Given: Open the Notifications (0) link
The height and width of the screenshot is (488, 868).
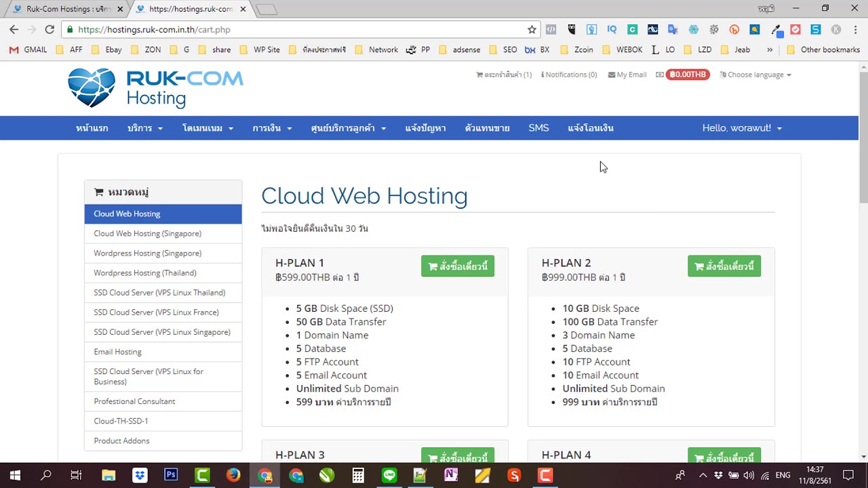Looking at the screenshot, I should tap(569, 75).
